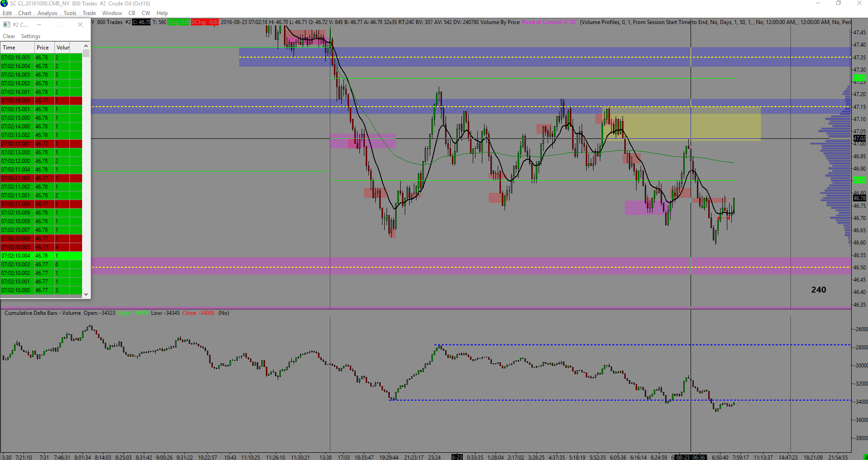The height and width of the screenshot is (460, 868).
Task: Click the 14:47:23 time axis label
Action: click(x=788, y=457)
